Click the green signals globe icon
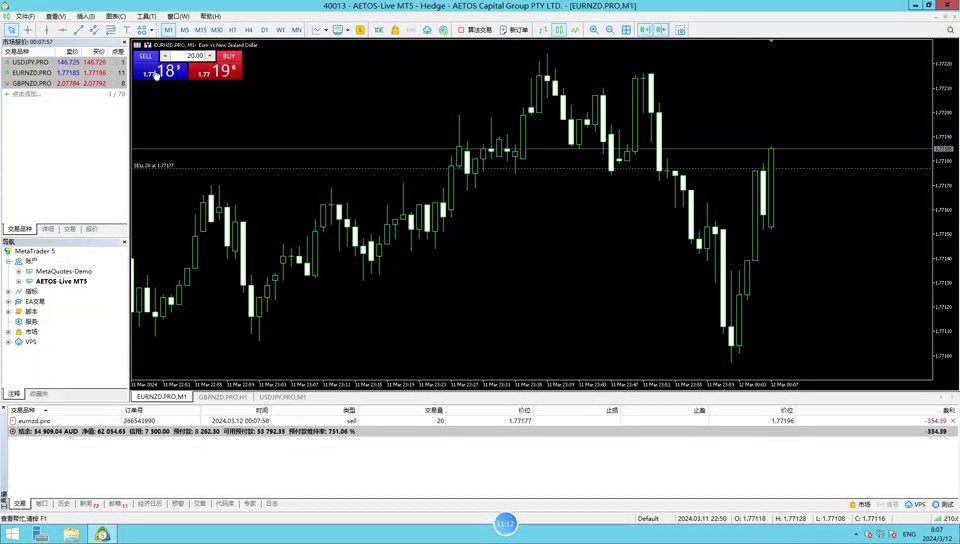Viewport: 960px width, 544px height. point(443,30)
